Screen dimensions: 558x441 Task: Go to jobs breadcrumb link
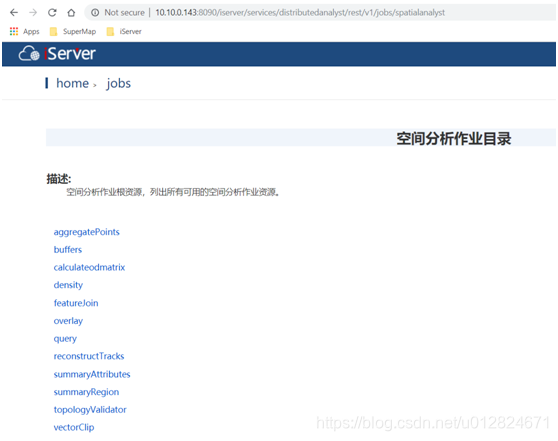tap(119, 83)
